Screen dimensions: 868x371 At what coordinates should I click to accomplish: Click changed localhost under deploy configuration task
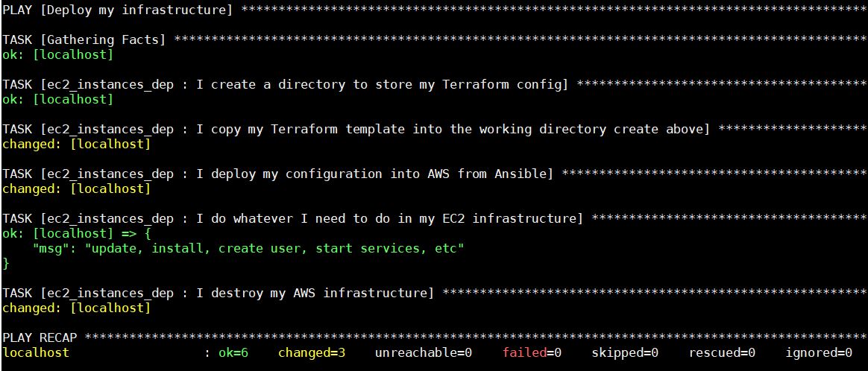[76, 189]
